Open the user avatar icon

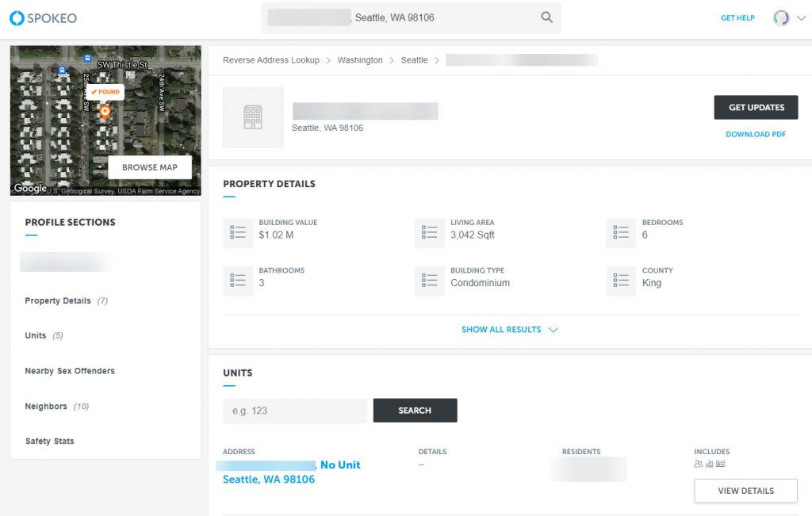coord(781,17)
